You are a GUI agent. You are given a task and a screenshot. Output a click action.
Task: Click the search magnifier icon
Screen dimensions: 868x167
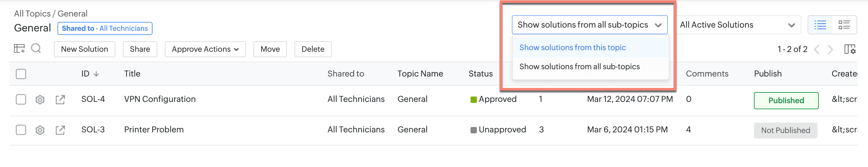click(36, 49)
